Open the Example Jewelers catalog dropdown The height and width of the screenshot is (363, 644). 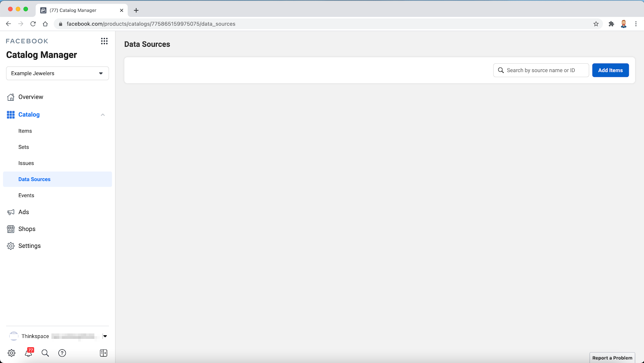coord(58,73)
